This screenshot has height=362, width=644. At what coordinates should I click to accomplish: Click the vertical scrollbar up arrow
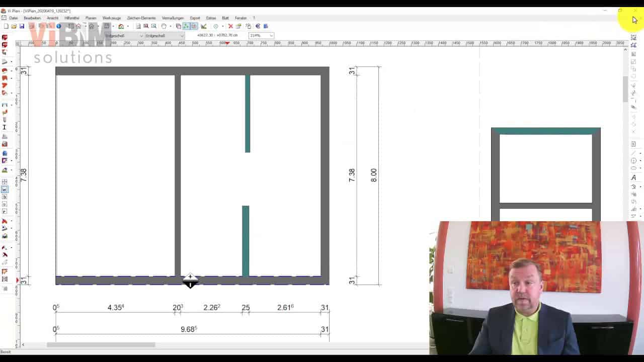[x=625, y=49]
